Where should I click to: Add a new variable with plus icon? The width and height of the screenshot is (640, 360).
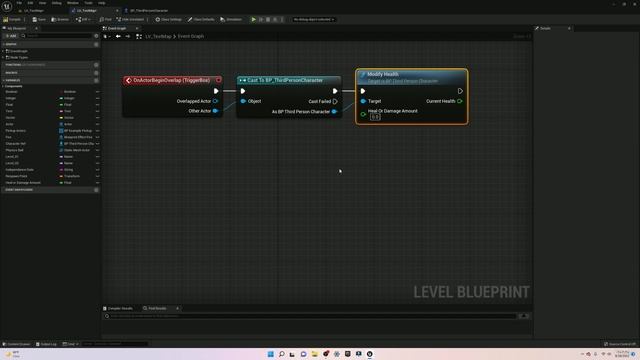coord(96,80)
